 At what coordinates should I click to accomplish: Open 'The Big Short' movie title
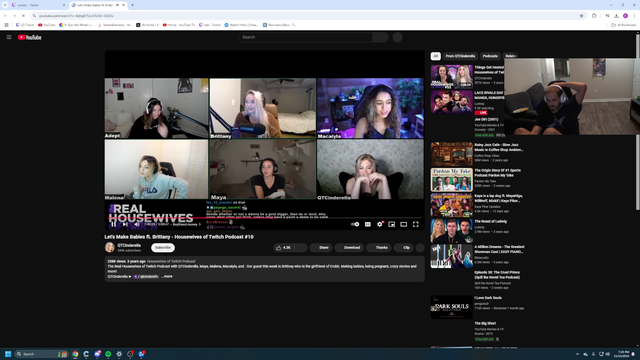point(485,323)
